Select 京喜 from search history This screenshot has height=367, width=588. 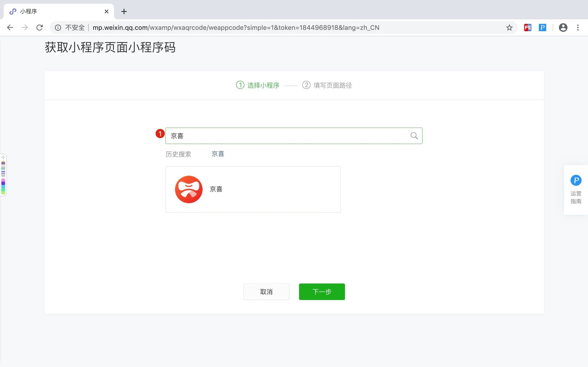pyautogui.click(x=218, y=154)
